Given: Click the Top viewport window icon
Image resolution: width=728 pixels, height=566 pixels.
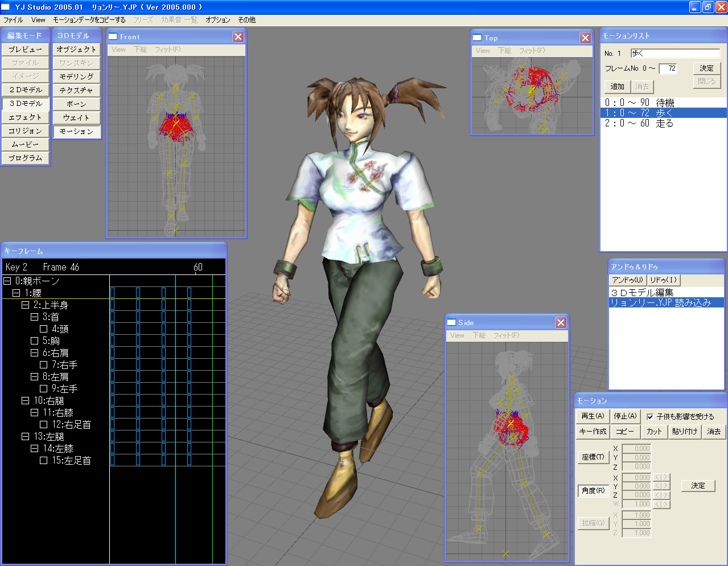Looking at the screenshot, I should coord(478,38).
